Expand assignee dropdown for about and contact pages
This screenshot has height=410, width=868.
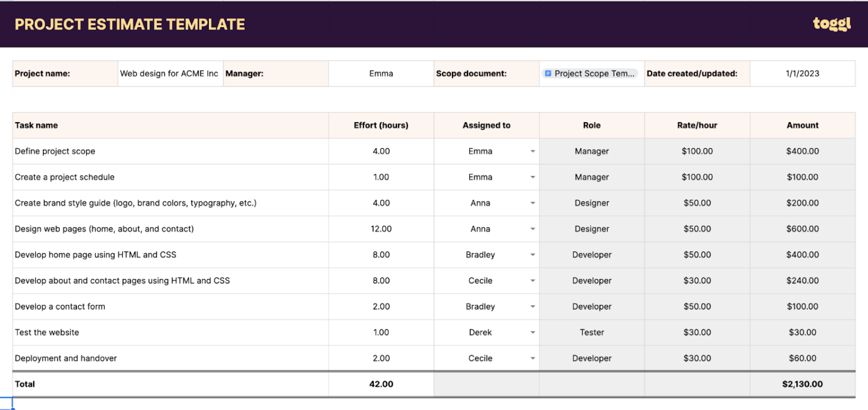click(532, 281)
